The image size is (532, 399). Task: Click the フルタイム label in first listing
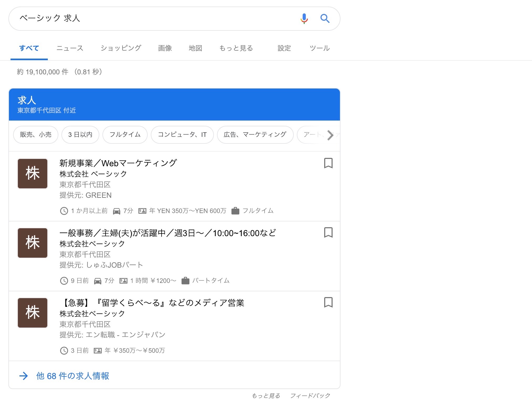258,211
